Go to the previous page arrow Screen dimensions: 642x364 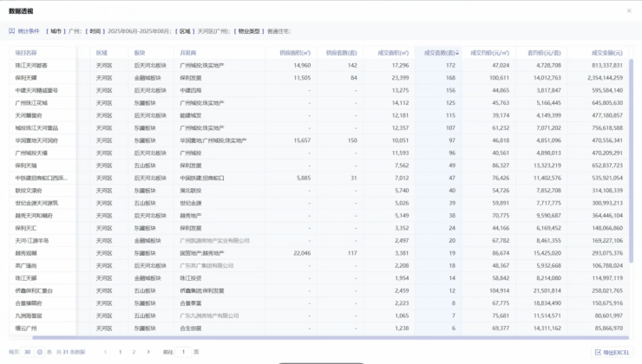click(x=106, y=352)
